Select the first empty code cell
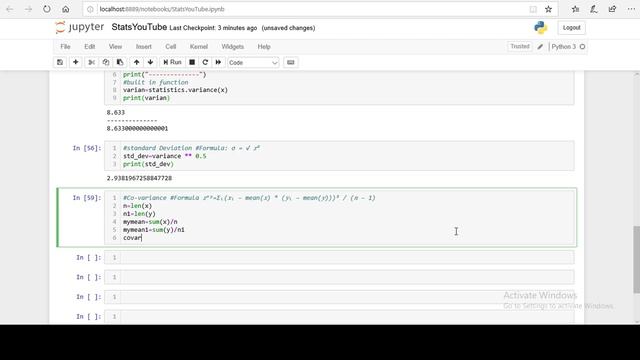Screen dimensions: 640x360 click(340, 257)
